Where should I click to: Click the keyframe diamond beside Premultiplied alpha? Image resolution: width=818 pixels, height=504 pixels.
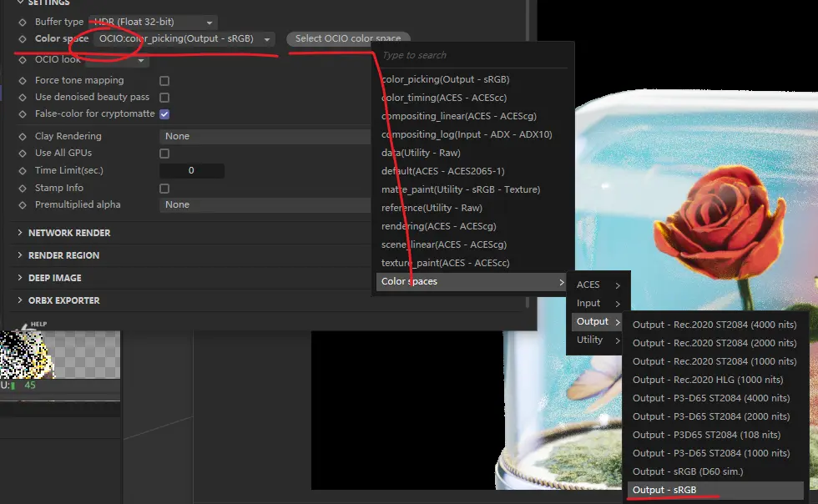point(23,205)
